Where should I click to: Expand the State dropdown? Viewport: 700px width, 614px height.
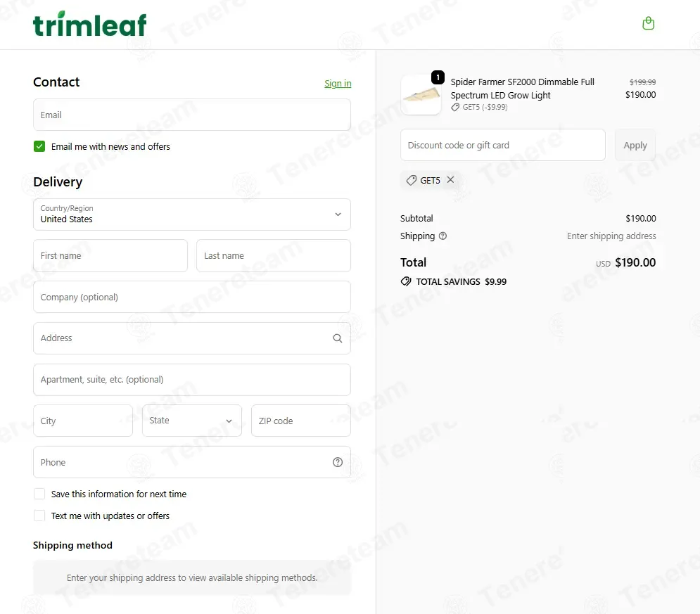[x=192, y=421]
